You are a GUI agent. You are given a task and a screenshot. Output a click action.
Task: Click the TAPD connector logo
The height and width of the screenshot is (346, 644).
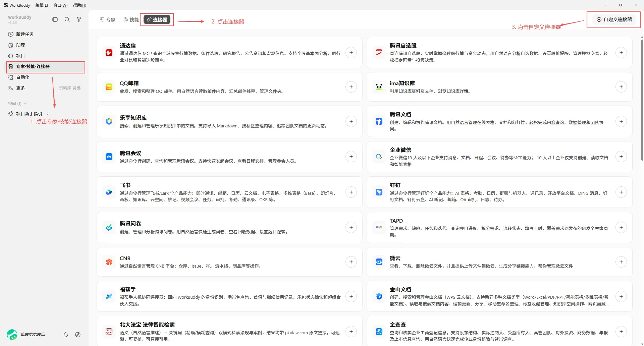tap(379, 227)
